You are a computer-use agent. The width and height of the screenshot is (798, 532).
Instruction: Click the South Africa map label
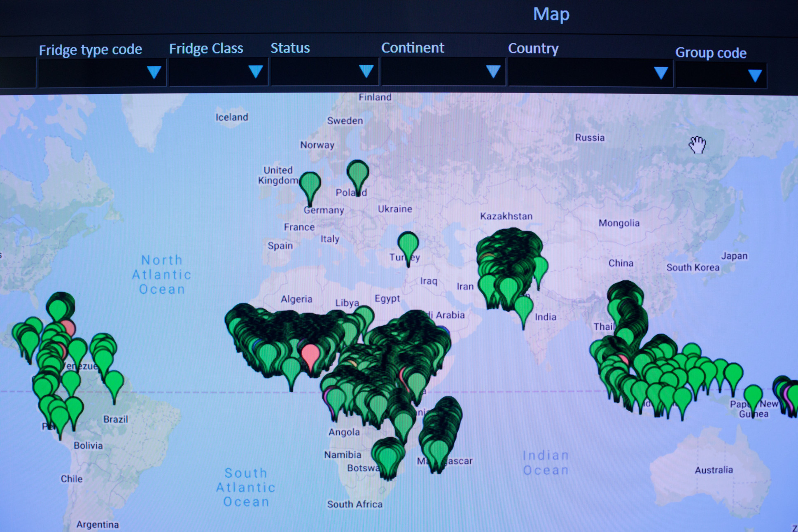[x=355, y=504]
